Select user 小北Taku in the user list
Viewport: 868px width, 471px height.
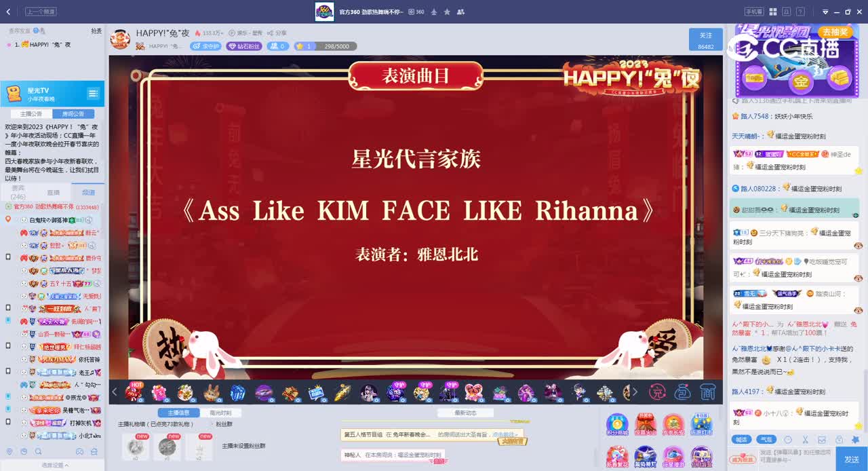(x=90, y=436)
